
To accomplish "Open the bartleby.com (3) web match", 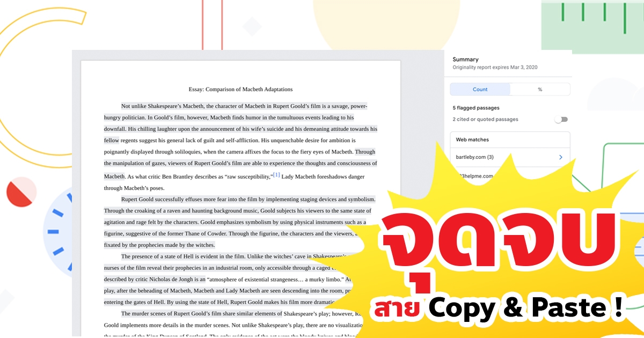I will 474,157.
